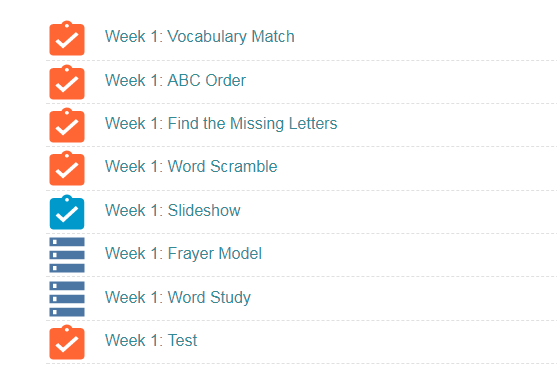View the Week 1: Slideshow link
557x382 pixels.
click(173, 210)
